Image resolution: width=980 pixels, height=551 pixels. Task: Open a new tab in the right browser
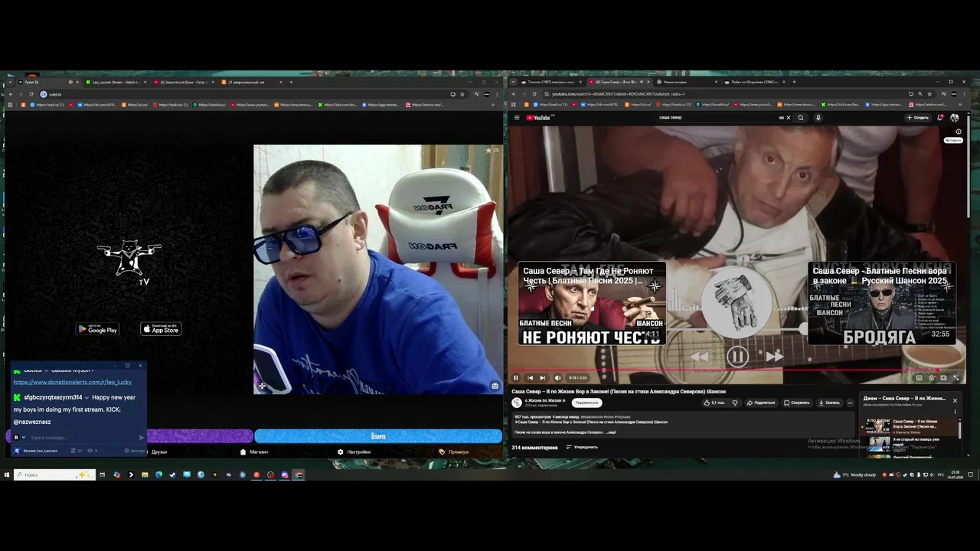(x=794, y=82)
